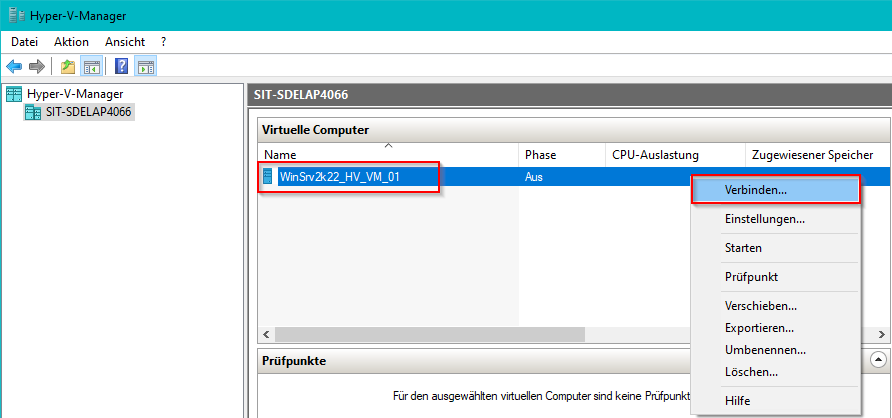
Task: Click the CPU-Auslastung column header
Action: point(655,155)
